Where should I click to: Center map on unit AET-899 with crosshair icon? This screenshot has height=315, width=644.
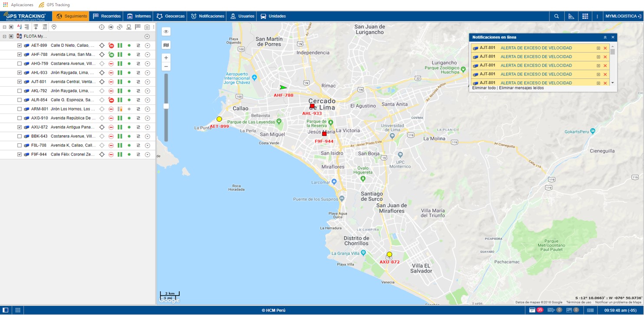pos(102,45)
